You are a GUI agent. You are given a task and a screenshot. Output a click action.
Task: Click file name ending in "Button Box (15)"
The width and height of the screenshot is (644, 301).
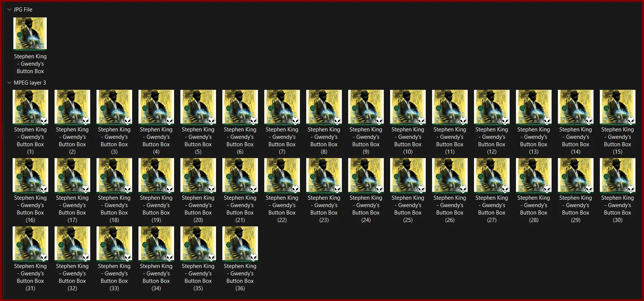(x=618, y=141)
